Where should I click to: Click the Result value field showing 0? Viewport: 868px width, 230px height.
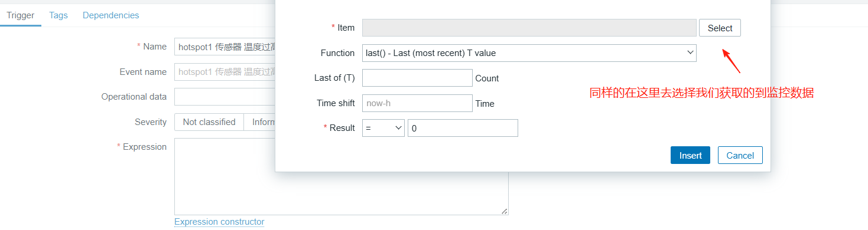pyautogui.click(x=463, y=128)
